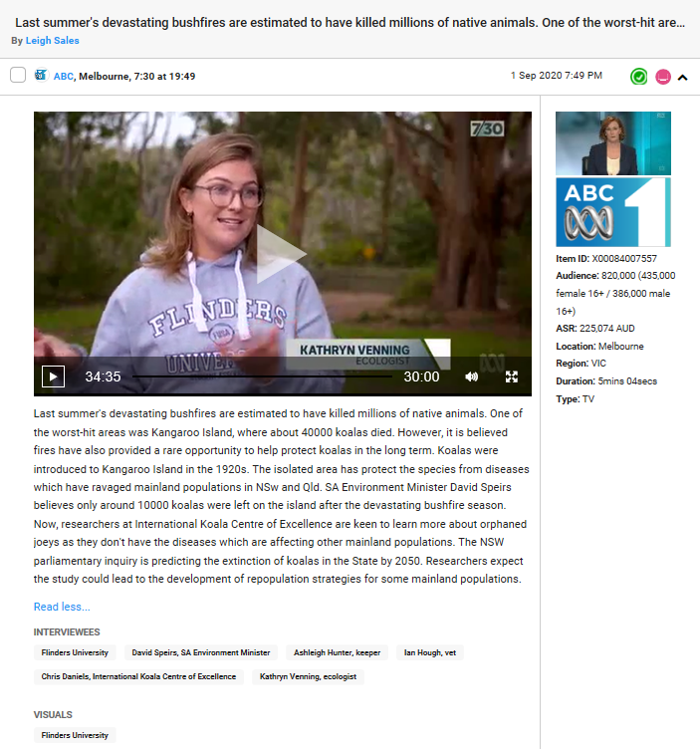700x749 pixels.
Task: Tick the item selection checkbox
Action: [18, 75]
